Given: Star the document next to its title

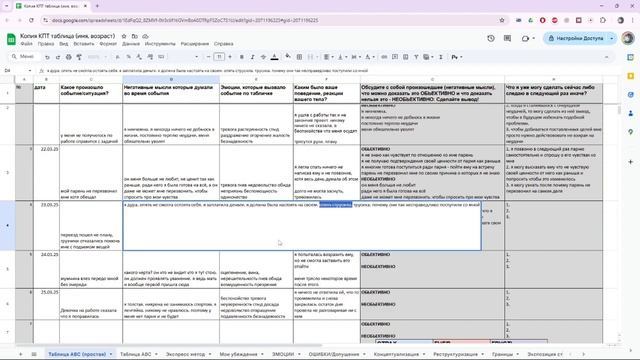Looking at the screenshot, I should (x=124, y=36).
